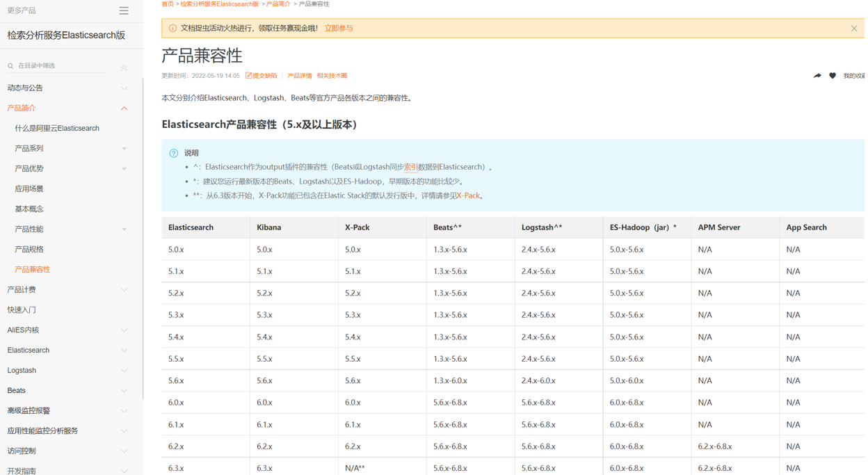Expand the 访问控制 section chevron
Image resolution: width=868 pixels, height=475 pixels.
[124, 451]
